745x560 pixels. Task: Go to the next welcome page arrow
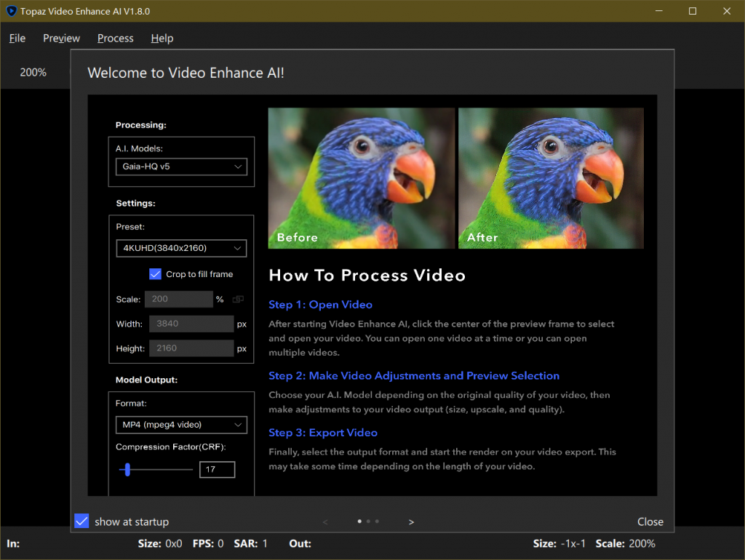[x=411, y=521]
